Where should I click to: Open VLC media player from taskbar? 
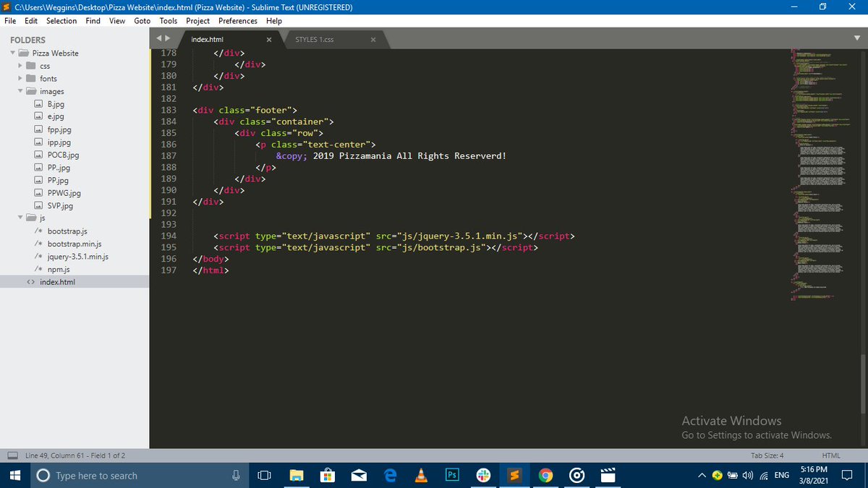(x=421, y=475)
